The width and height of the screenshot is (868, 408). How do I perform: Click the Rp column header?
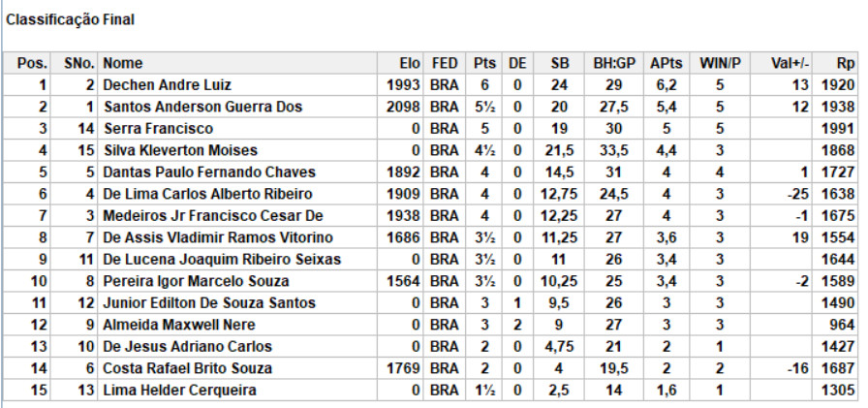[x=845, y=63]
